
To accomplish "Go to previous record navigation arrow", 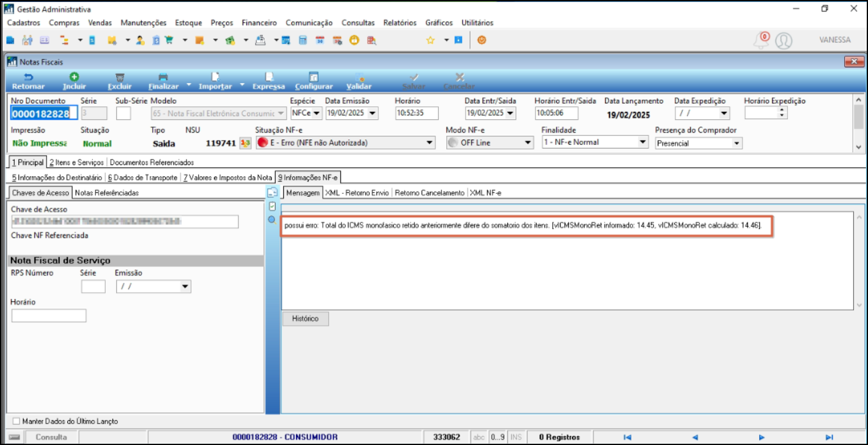I will 694,437.
